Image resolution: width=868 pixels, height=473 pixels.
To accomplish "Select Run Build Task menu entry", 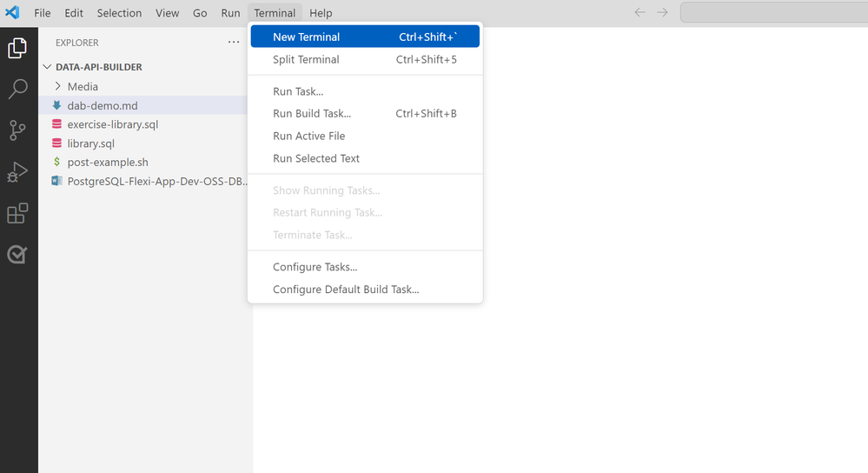I will [365, 114].
